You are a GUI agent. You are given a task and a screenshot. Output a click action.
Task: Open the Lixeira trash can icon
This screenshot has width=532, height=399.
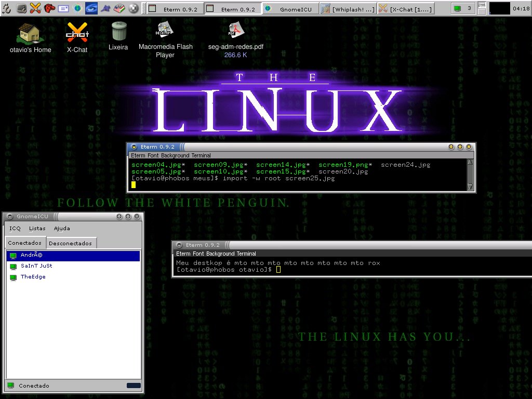click(x=118, y=36)
